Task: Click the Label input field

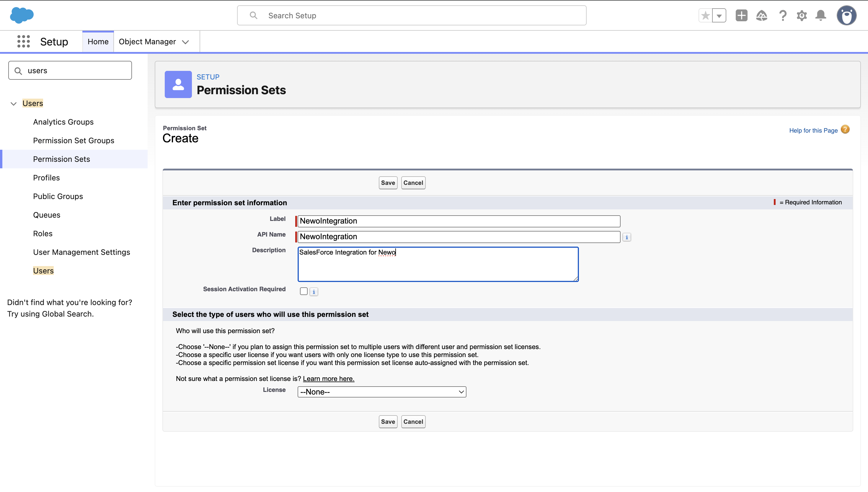Action: 459,221
